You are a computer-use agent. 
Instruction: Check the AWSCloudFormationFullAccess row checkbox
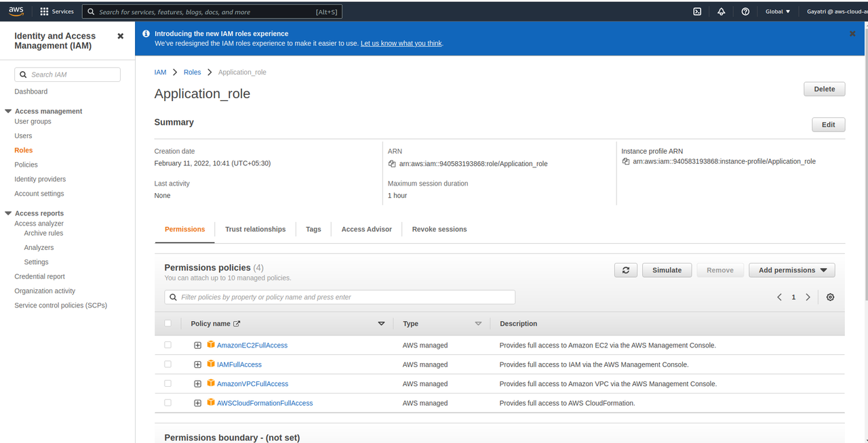168,403
